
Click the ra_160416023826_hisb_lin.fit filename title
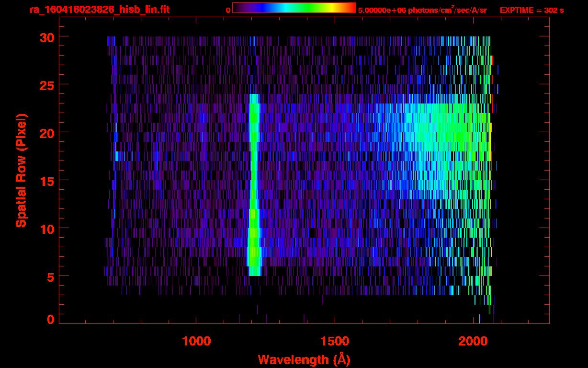(99, 10)
